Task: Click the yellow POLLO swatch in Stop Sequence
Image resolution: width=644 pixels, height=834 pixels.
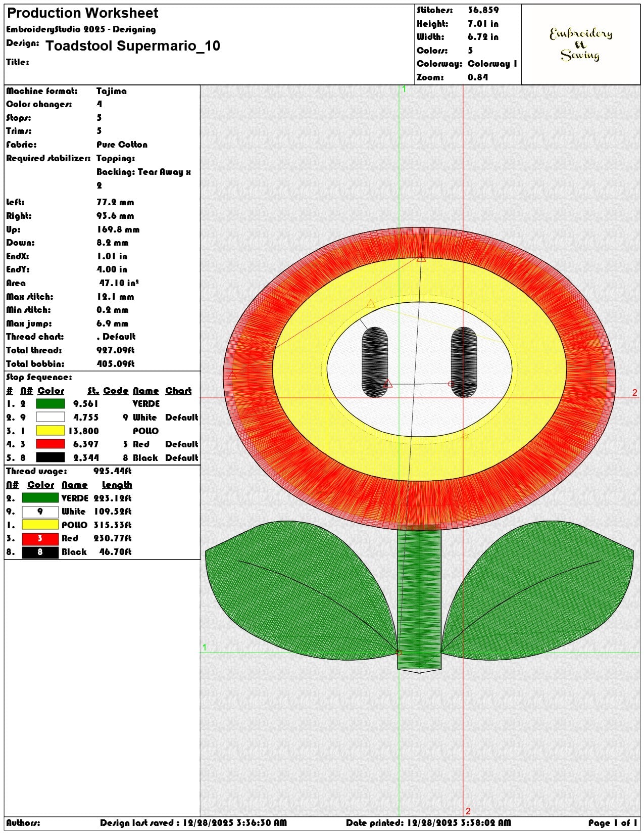Action: tap(51, 431)
